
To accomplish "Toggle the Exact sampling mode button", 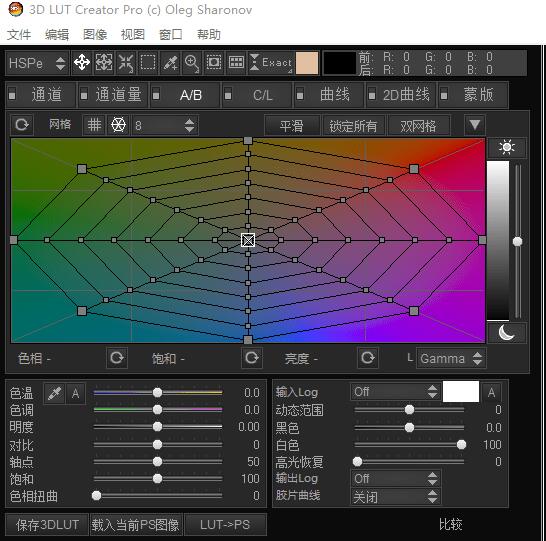I will (271, 63).
